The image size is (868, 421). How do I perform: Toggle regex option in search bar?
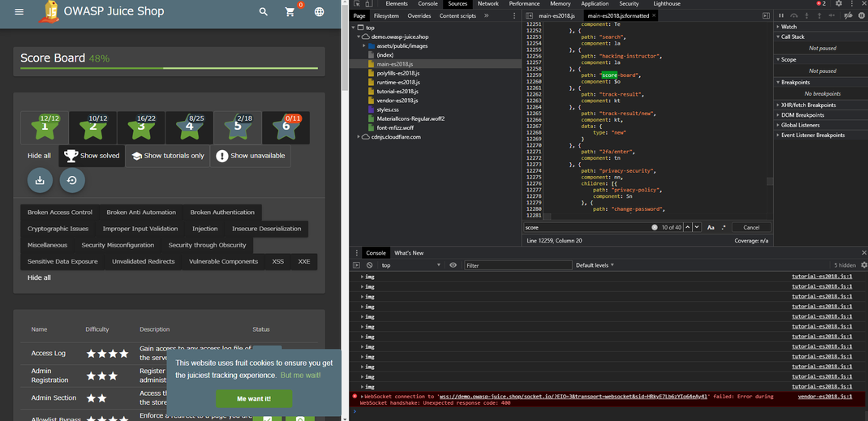[724, 227]
